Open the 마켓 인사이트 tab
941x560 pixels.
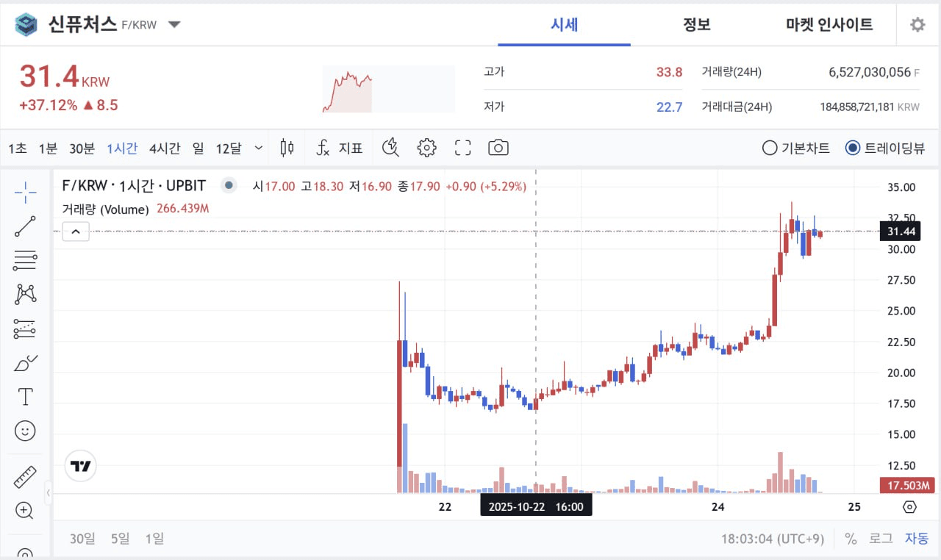coord(829,24)
